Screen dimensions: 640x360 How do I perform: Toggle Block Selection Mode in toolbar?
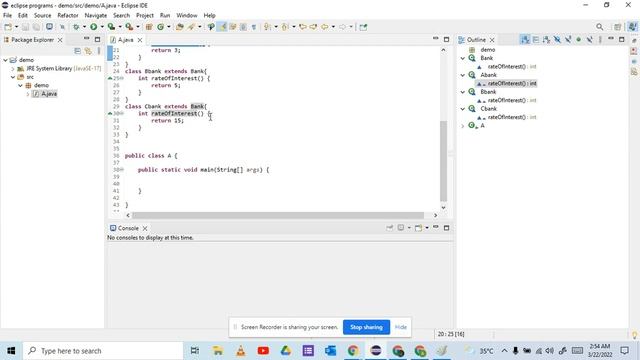click(x=243, y=27)
